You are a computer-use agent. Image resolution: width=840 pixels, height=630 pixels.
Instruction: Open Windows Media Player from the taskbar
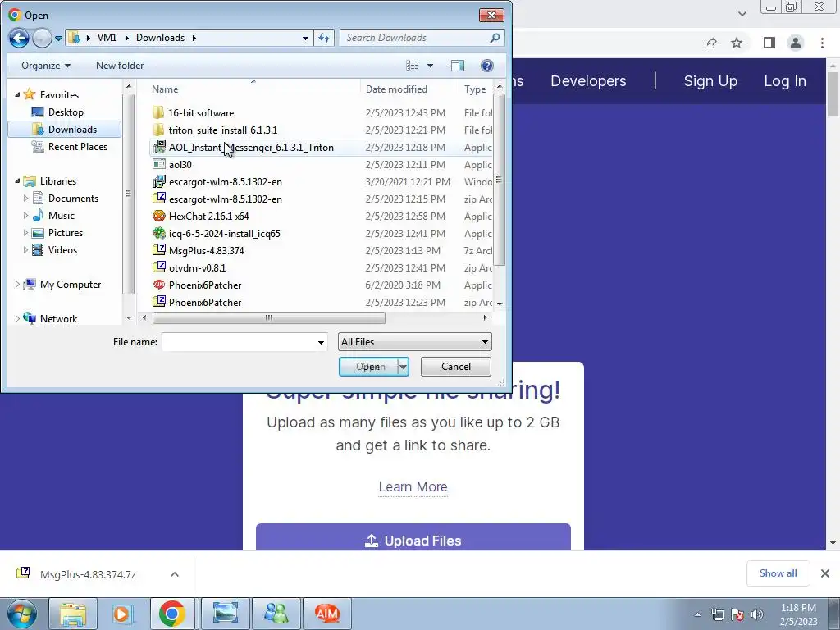click(121, 614)
